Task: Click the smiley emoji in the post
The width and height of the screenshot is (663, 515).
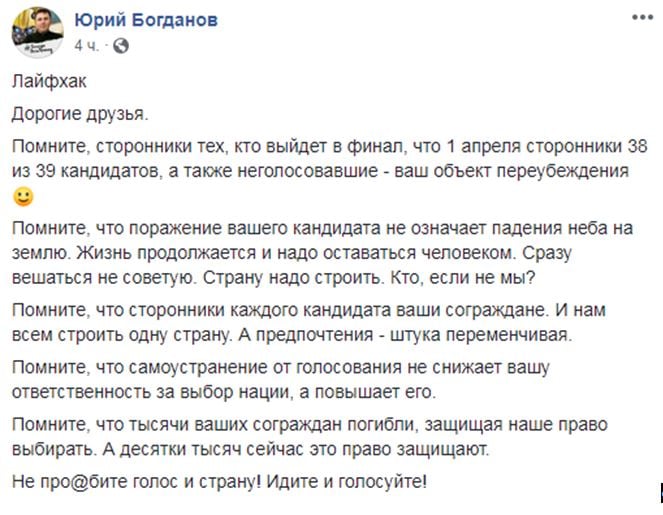Action: coord(23,197)
